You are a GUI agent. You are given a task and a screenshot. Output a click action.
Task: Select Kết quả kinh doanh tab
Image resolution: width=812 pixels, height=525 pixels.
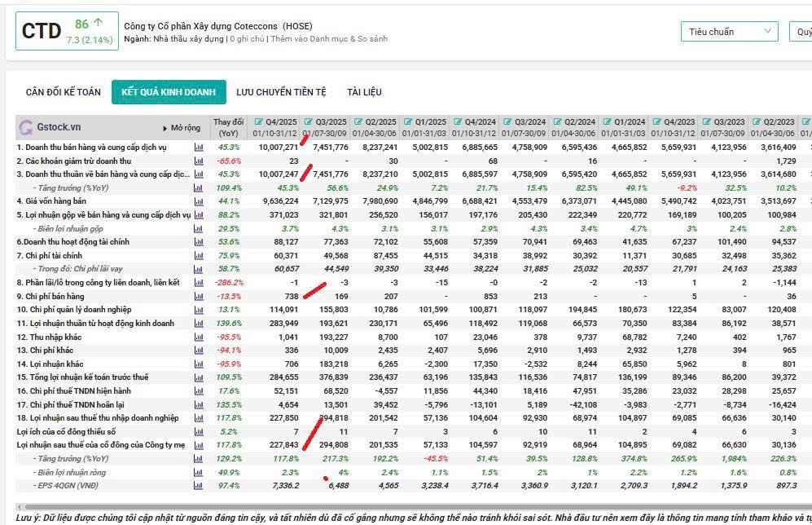169,92
